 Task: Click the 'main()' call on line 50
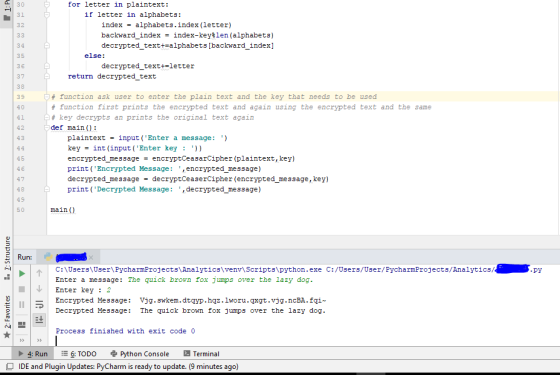pyautogui.click(x=62, y=210)
